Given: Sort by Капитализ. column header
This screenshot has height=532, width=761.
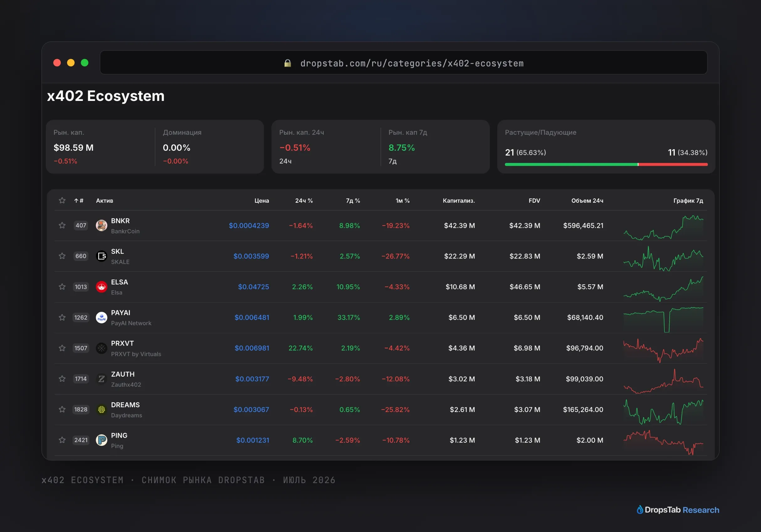Looking at the screenshot, I should pyautogui.click(x=459, y=201).
